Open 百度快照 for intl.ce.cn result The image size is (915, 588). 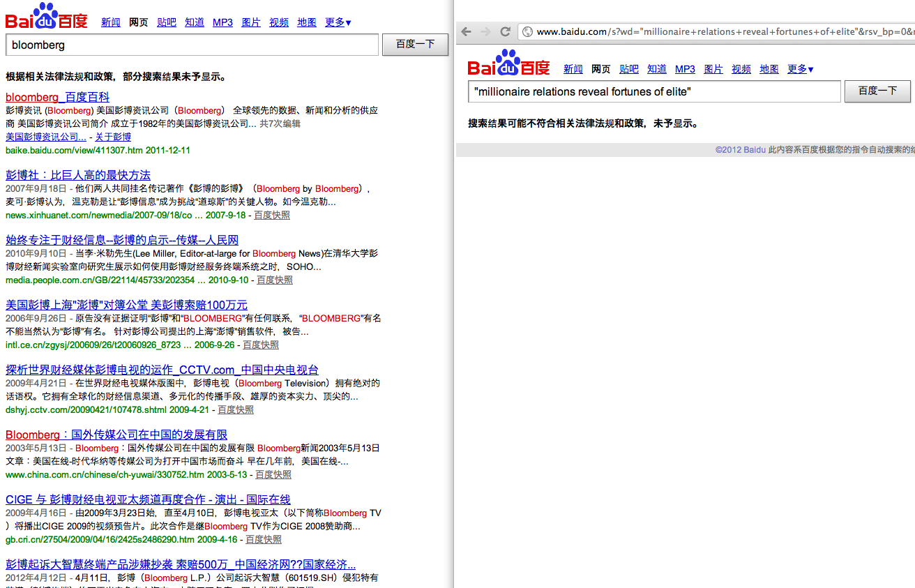(x=261, y=345)
